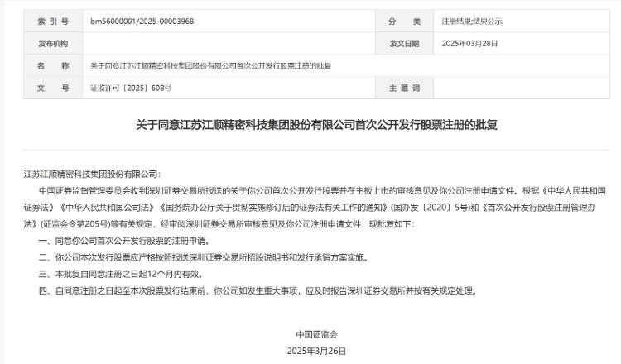Click the document name in the 名称 row
Viewport: 621px width, 364px height.
coord(210,65)
